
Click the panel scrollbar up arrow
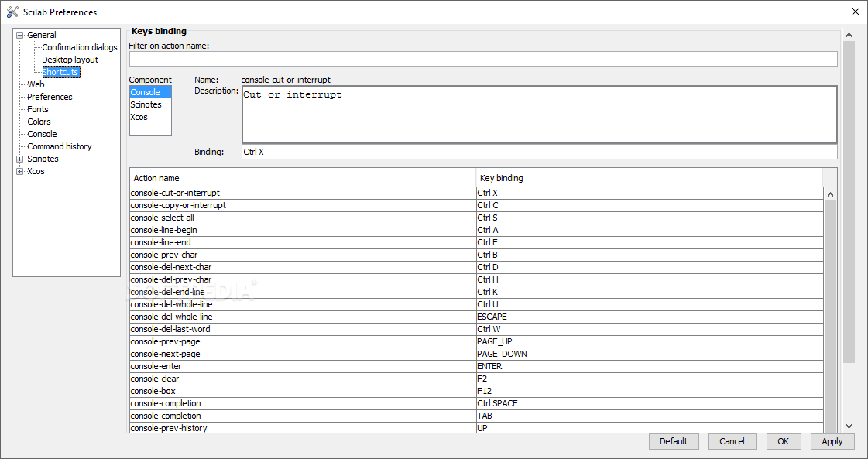pyautogui.click(x=849, y=36)
